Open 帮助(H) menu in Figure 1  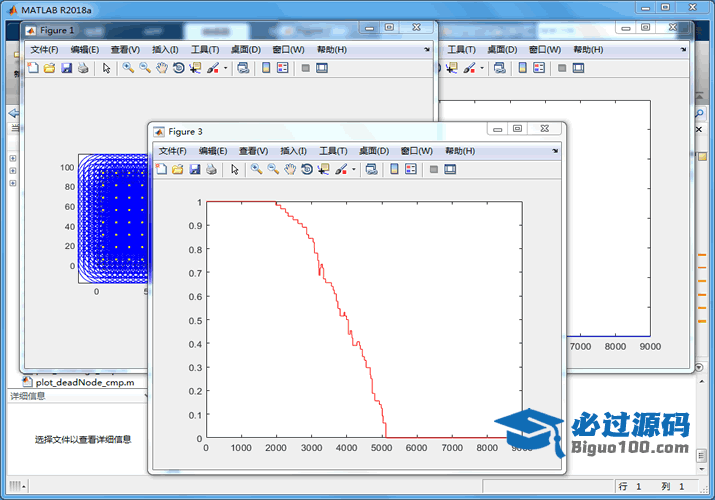tap(332, 50)
